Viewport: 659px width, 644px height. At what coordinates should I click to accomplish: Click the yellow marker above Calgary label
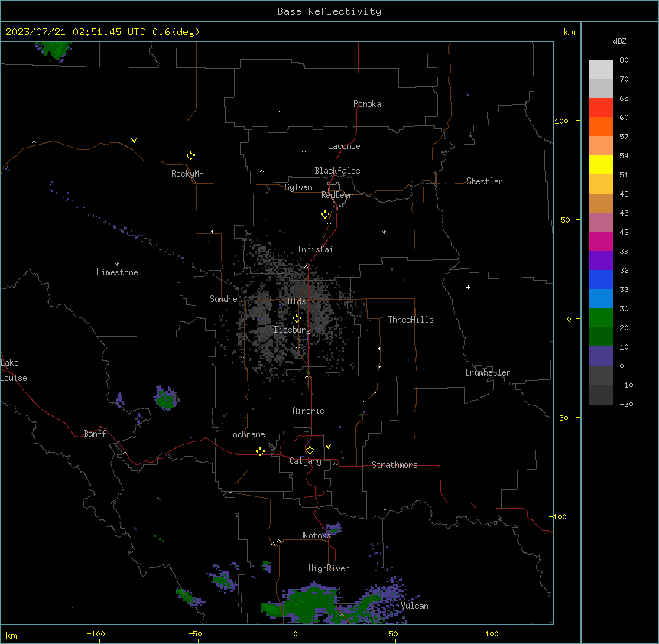pyautogui.click(x=310, y=450)
